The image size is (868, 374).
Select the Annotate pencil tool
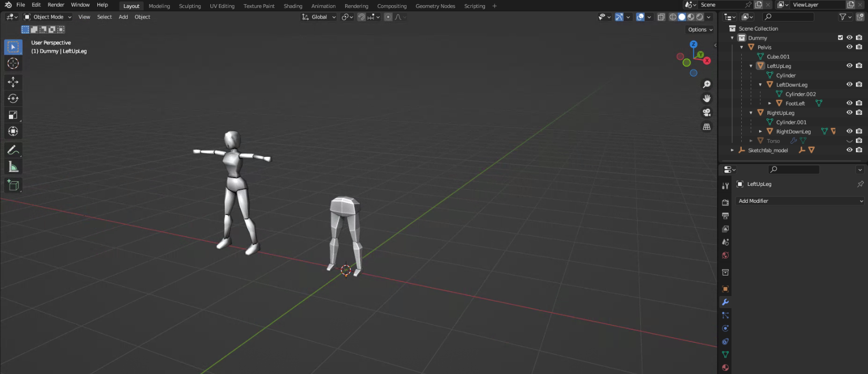[x=13, y=150]
